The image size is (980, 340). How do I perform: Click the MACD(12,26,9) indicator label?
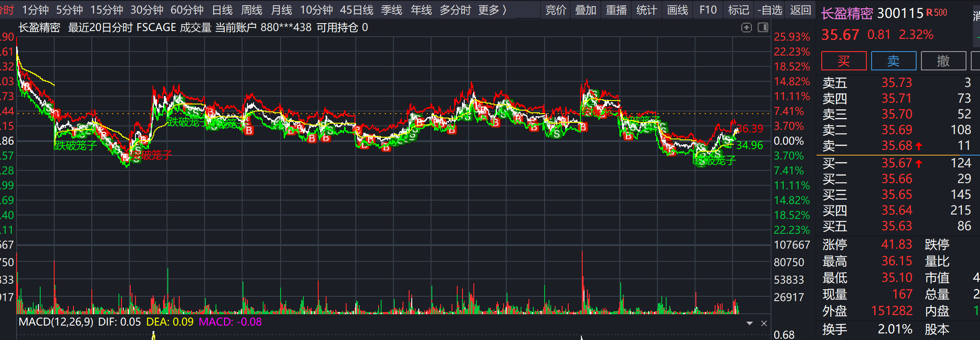tap(56, 322)
